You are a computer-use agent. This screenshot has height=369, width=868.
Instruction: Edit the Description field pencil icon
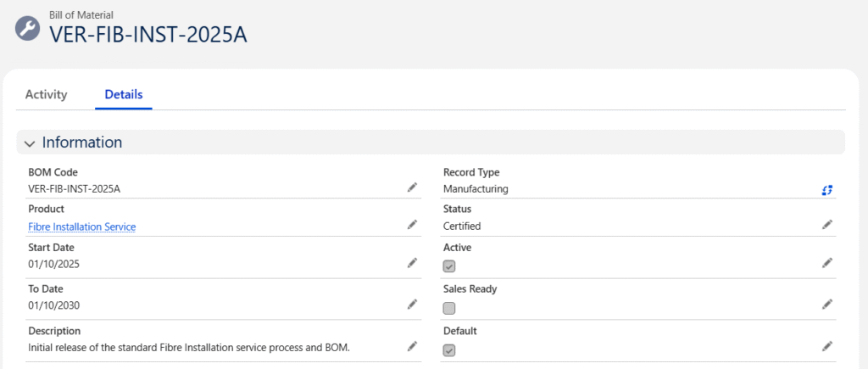pyautogui.click(x=412, y=345)
